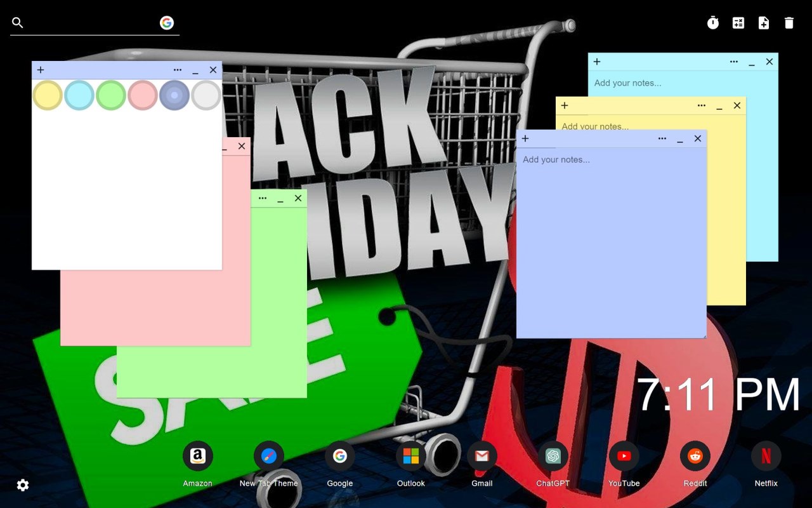Choose pink color for the note
812x508 pixels.
143,95
